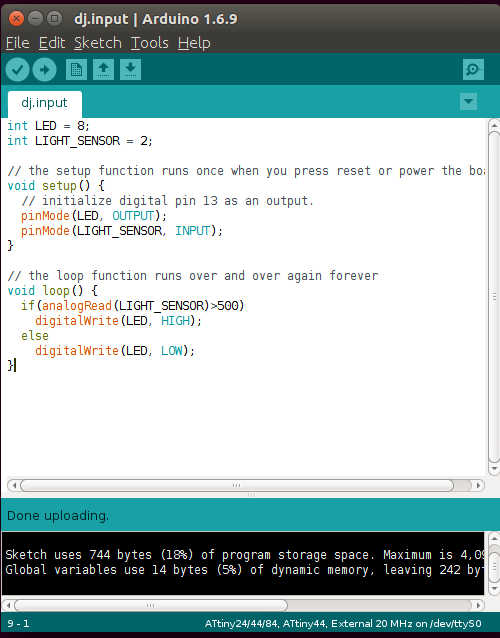Image resolution: width=500 pixels, height=638 pixels.
Task: Open a sketch with up-arrow icon
Action: coord(103,70)
